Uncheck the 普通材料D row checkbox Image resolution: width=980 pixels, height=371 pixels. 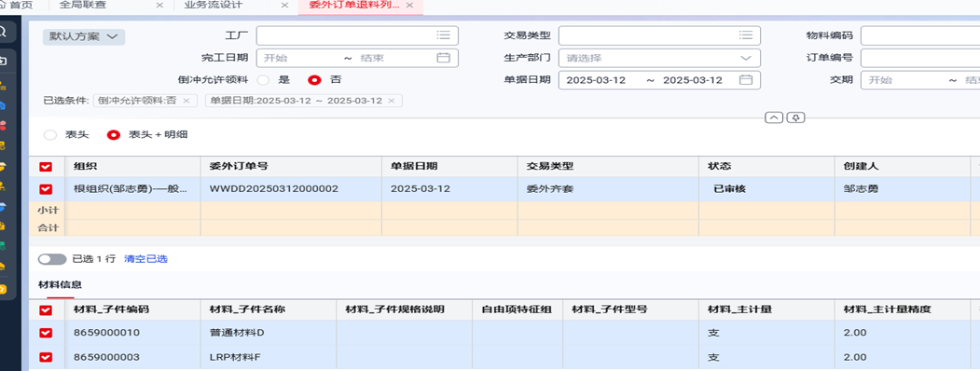pyautogui.click(x=46, y=333)
